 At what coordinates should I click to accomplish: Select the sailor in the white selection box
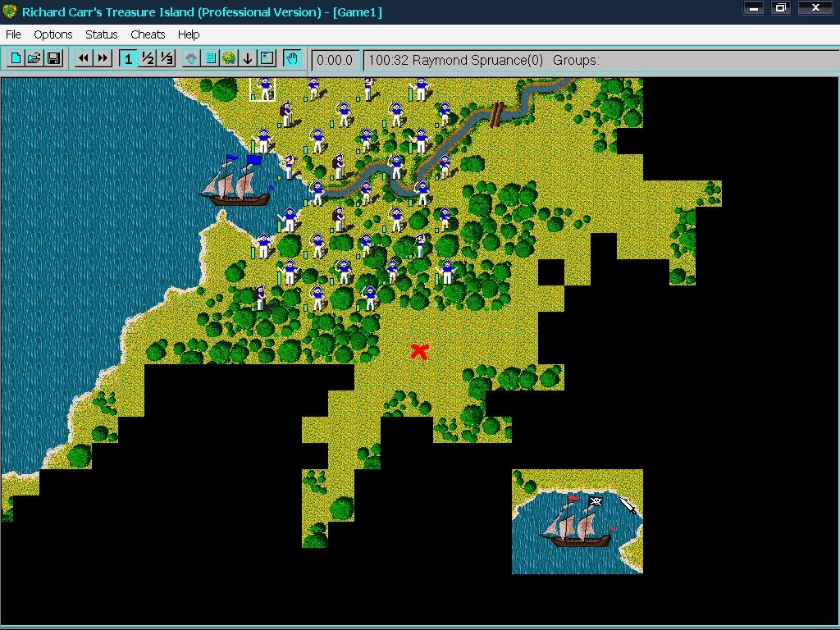point(262,89)
